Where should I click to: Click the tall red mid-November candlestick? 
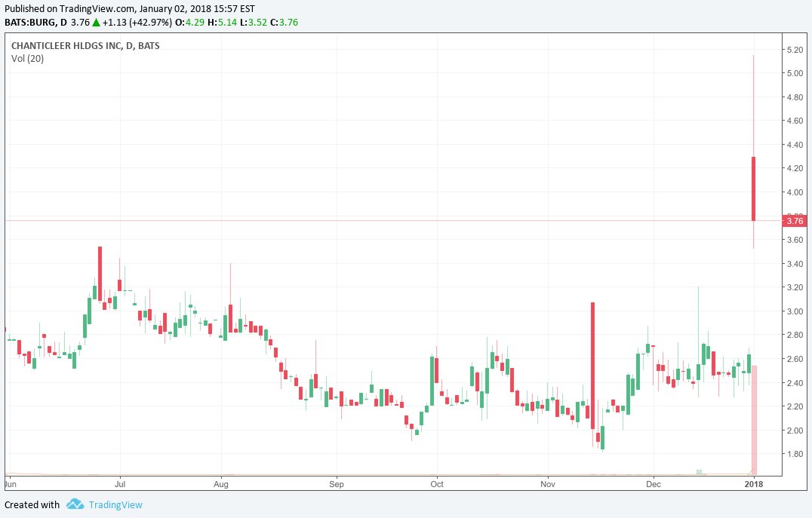593,366
